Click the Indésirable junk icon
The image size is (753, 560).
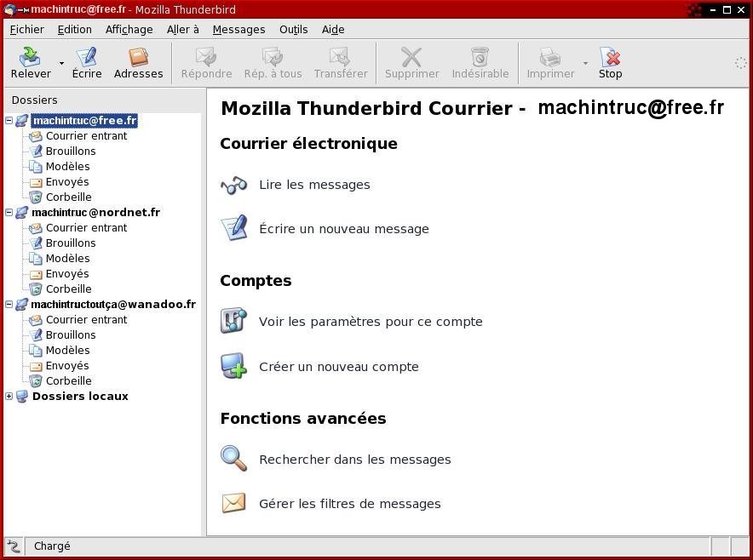coord(480,57)
